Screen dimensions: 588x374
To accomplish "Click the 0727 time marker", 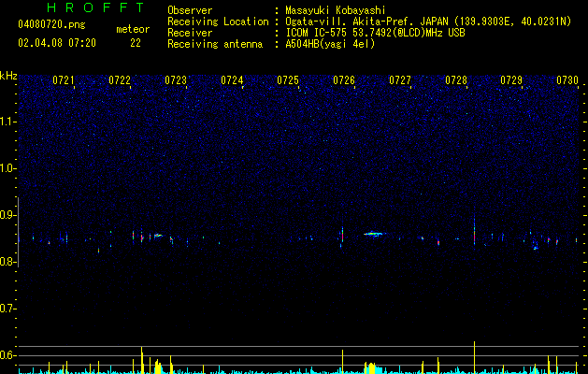I will pos(400,80).
